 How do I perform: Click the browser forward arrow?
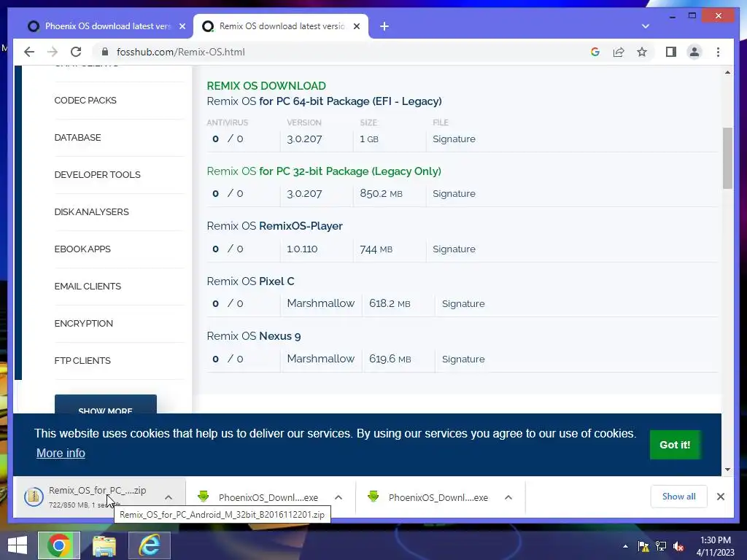[53, 52]
